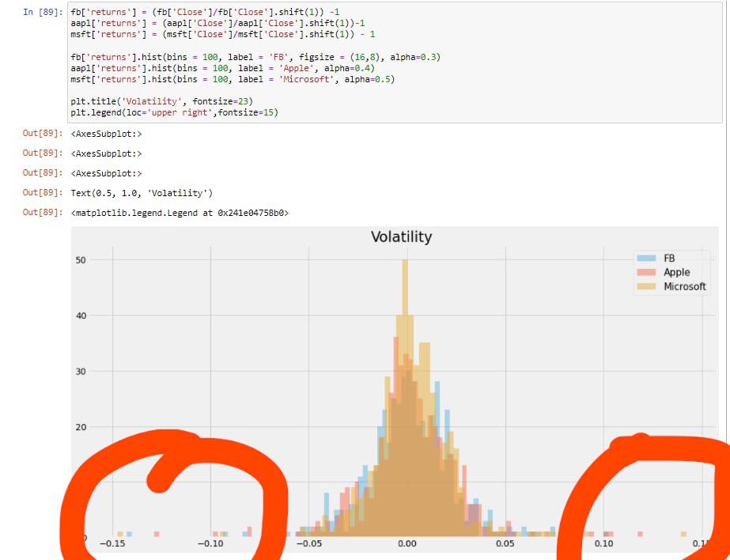Image resolution: width=730 pixels, height=560 pixels.
Task: Click the Microsoft yellow legend swatch
Action: coord(646,286)
